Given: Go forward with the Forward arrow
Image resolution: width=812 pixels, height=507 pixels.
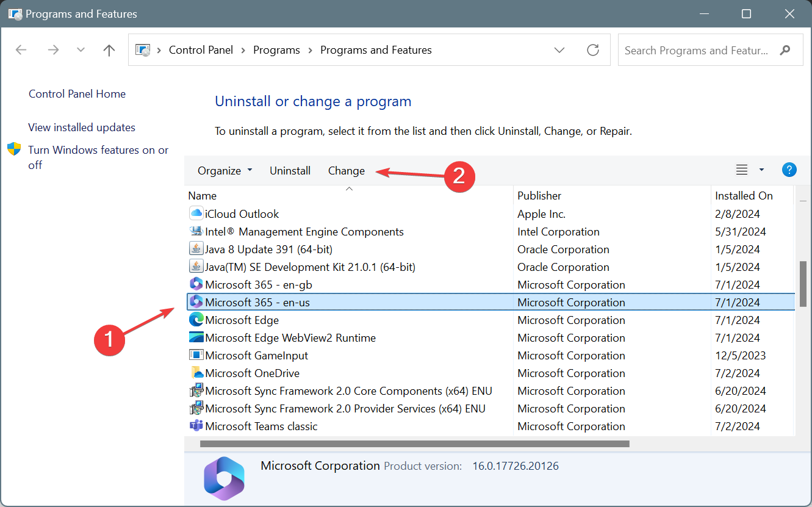Looking at the screenshot, I should [x=53, y=50].
